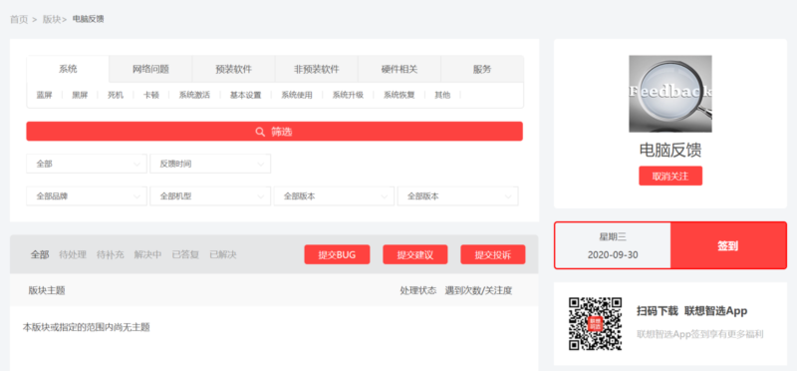Open the last 全部版本 dropdown
Viewport: 797px width, 371px height.
pyautogui.click(x=458, y=196)
